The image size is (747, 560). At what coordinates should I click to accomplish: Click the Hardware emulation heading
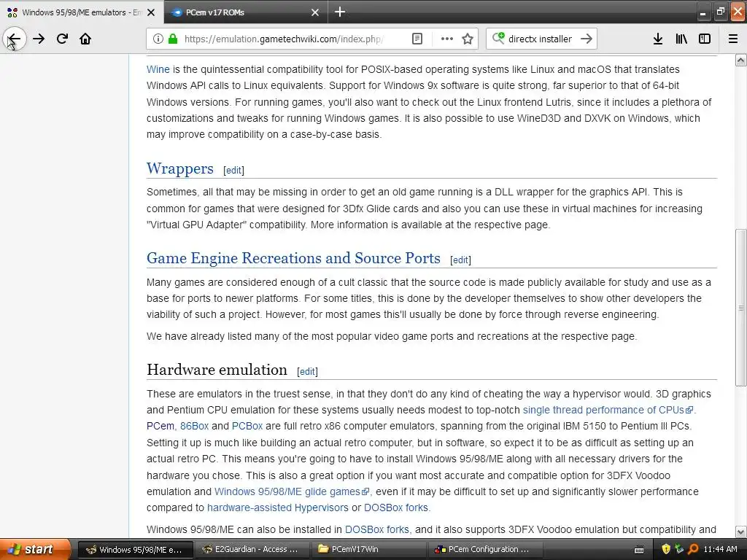(x=217, y=370)
